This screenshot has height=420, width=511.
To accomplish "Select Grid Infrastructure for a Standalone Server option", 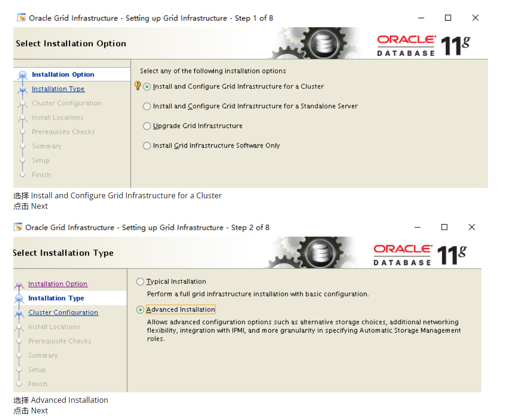I will pos(147,106).
